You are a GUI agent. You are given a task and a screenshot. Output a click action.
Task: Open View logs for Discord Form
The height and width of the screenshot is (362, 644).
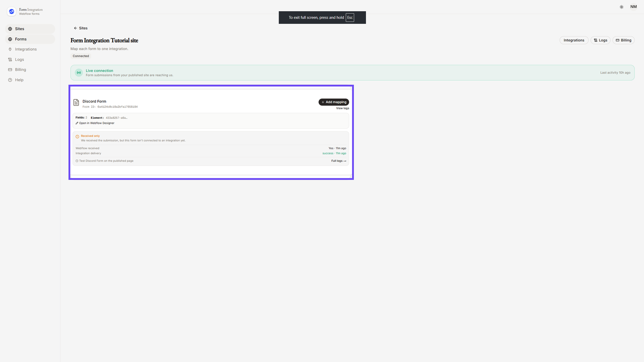[x=343, y=108]
